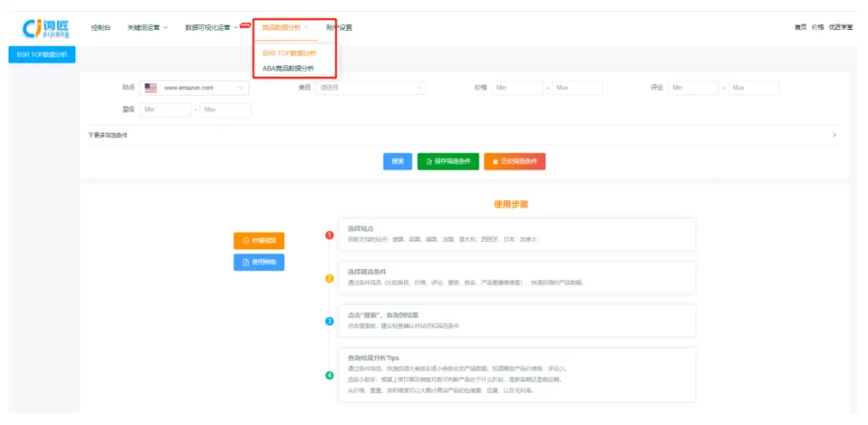This screenshot has height=425, width=868.
Task: Click the 使用步骤 heading text
Action: pos(511,204)
